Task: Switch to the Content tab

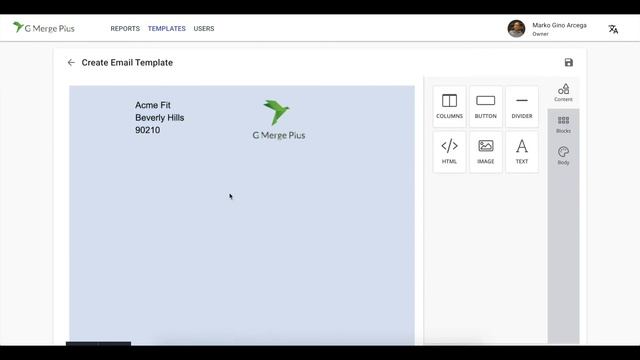Action: [563, 93]
